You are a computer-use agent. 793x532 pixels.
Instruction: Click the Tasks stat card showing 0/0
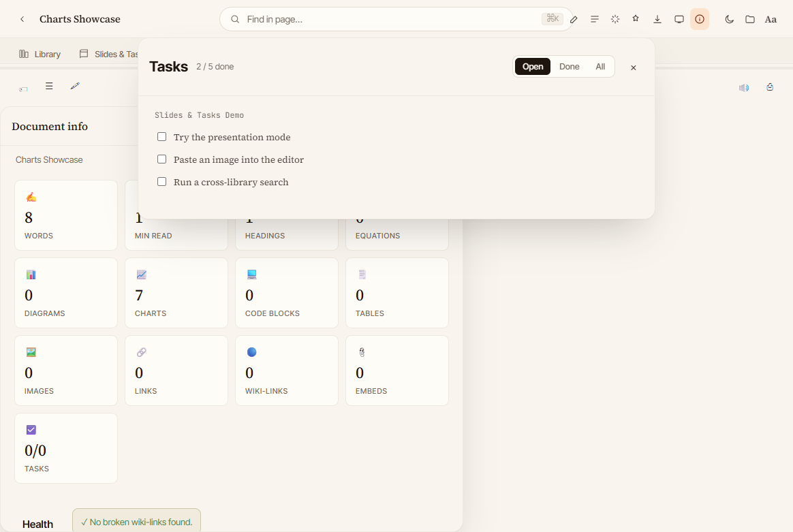(66, 448)
